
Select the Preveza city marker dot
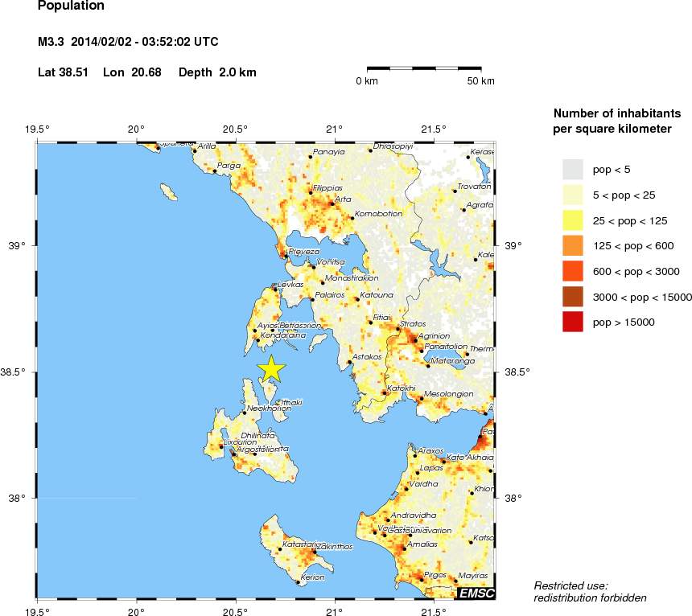point(286,257)
